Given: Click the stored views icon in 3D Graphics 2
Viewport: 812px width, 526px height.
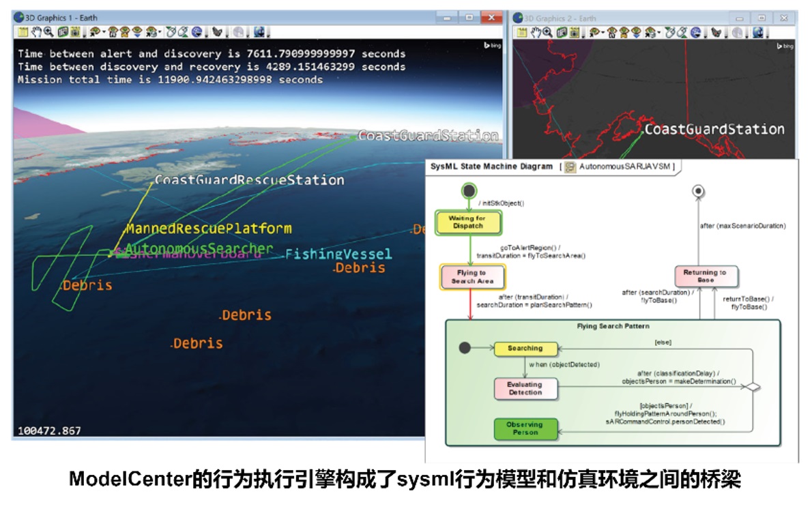Looking at the screenshot, I should tap(650, 33).
